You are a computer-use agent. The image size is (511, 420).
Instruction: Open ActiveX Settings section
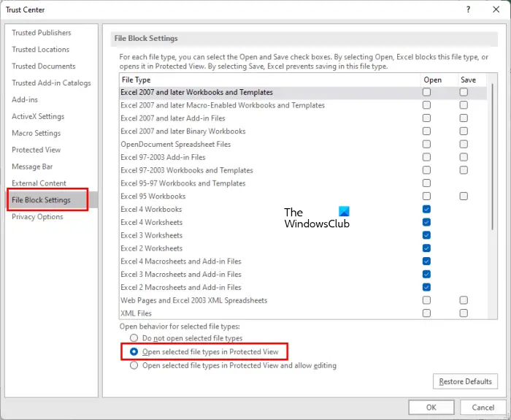38,116
